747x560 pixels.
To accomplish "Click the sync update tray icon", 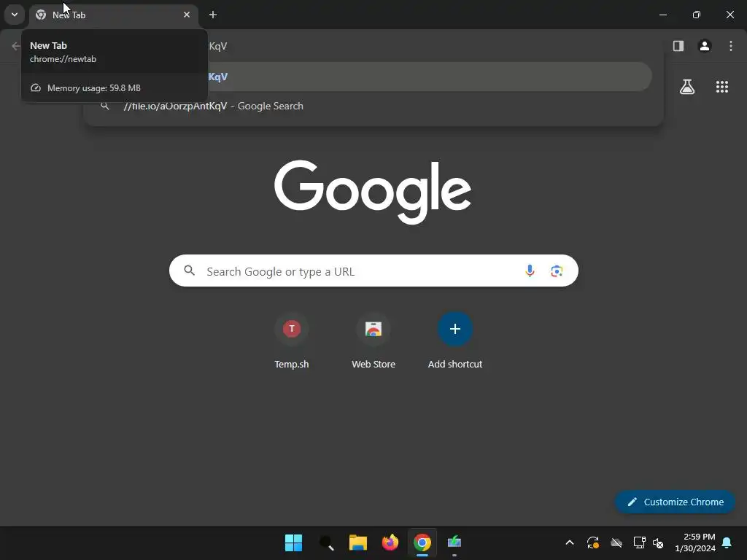I will pyautogui.click(x=592, y=542).
